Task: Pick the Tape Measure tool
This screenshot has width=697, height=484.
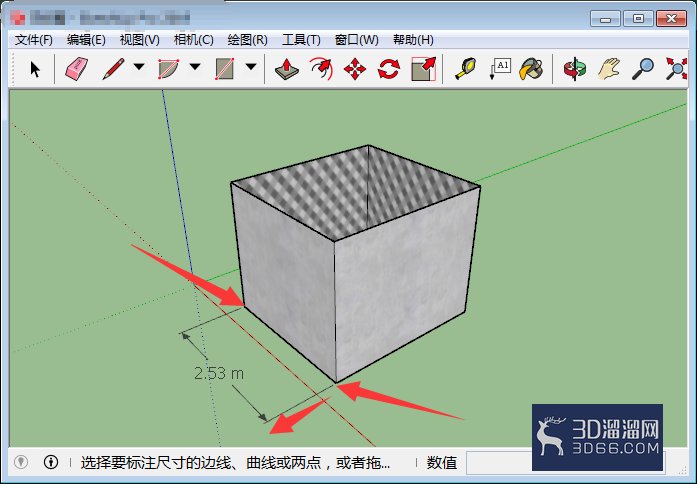Action: 465,69
